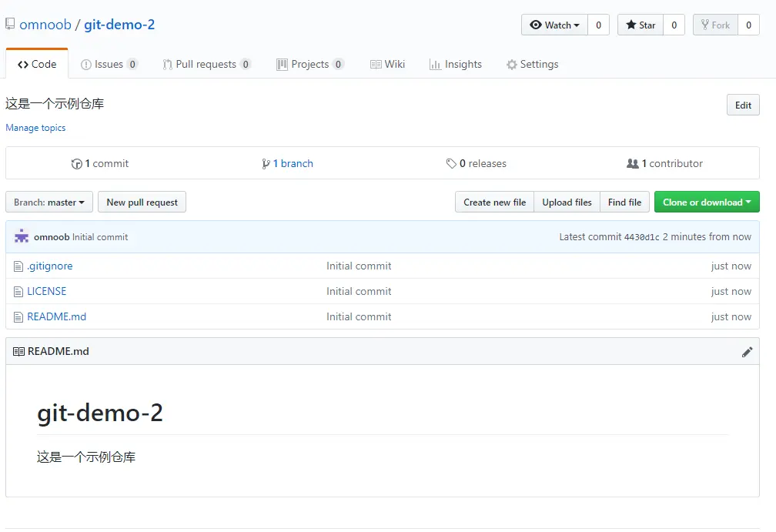Click the Initial commit message in the LICENSE row
The image size is (776, 532).
pos(359,292)
